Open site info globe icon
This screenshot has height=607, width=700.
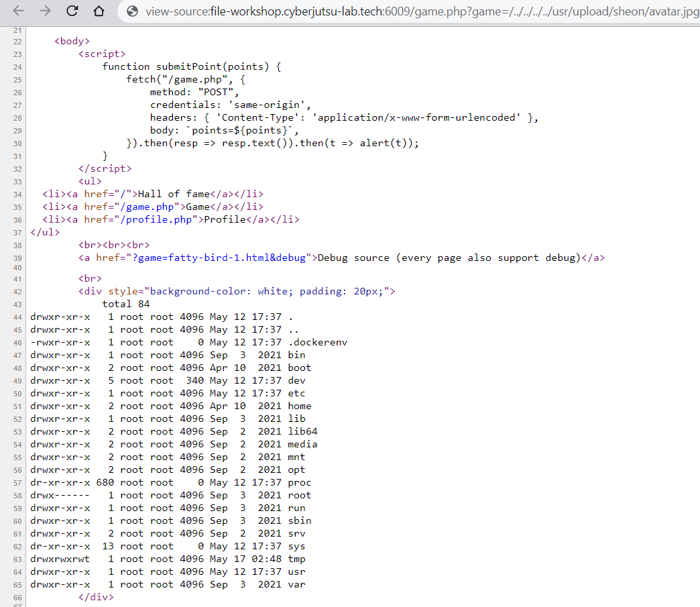click(x=133, y=11)
